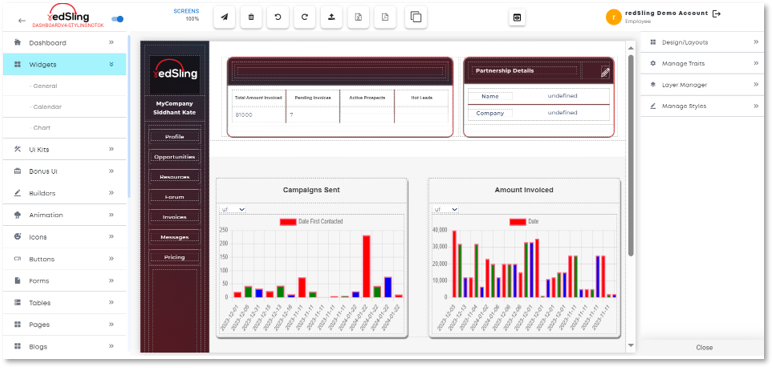Click the Icons palette icon in sidebar
773x368 pixels.
click(x=18, y=237)
